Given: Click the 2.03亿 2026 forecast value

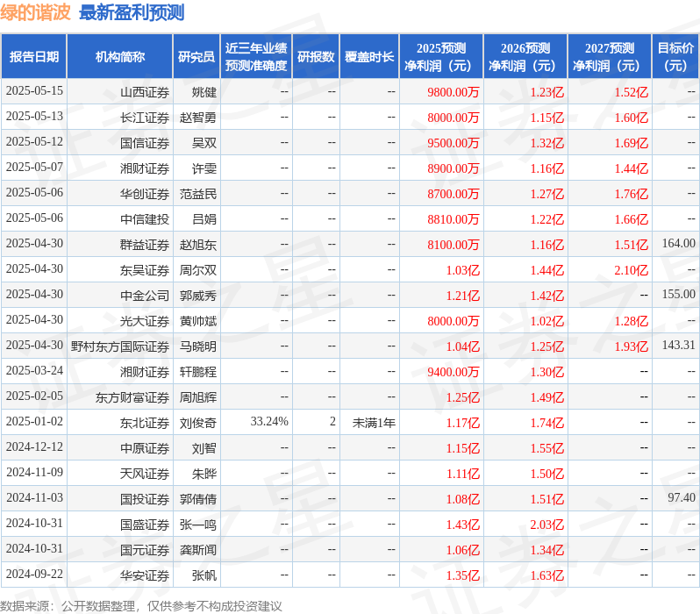Looking at the screenshot, I should (x=546, y=525).
